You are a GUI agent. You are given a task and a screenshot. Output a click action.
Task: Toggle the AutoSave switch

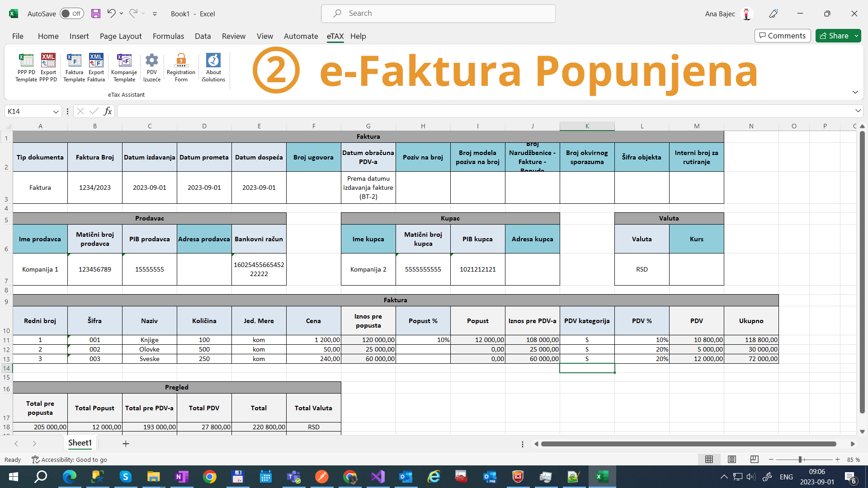71,14
